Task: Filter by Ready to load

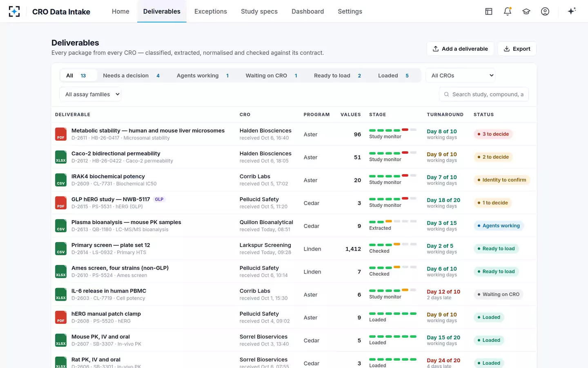Action: (338, 76)
